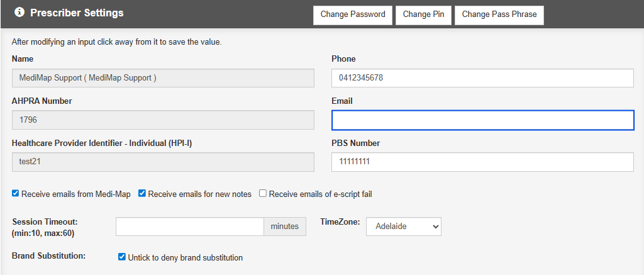Toggle Receive emails from Medi-Map checkbox
Screen dimensions: 644x275
[x=16, y=193]
